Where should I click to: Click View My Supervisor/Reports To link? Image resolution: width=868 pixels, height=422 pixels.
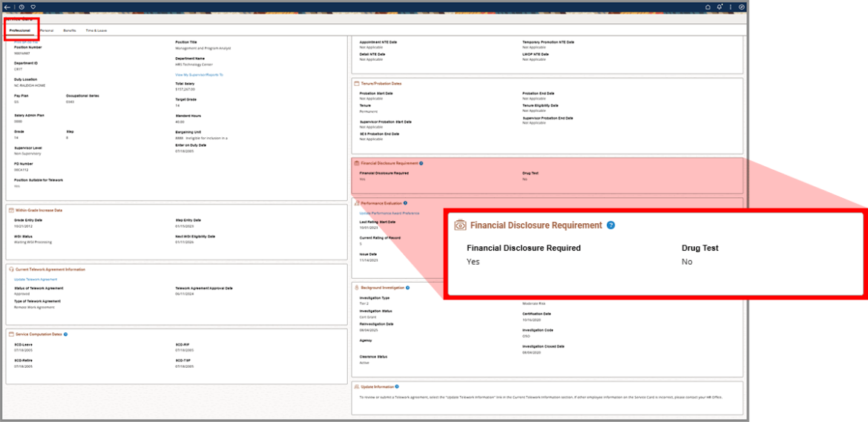click(x=199, y=75)
